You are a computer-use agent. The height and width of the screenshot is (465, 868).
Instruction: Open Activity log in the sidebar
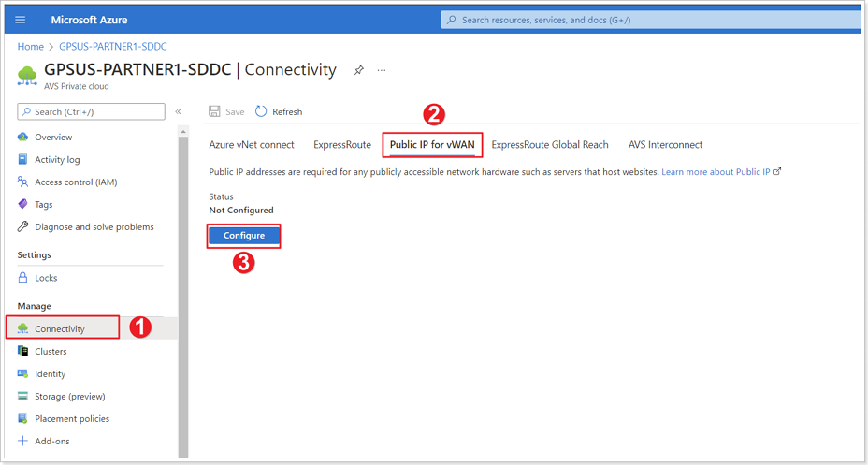coord(57,160)
